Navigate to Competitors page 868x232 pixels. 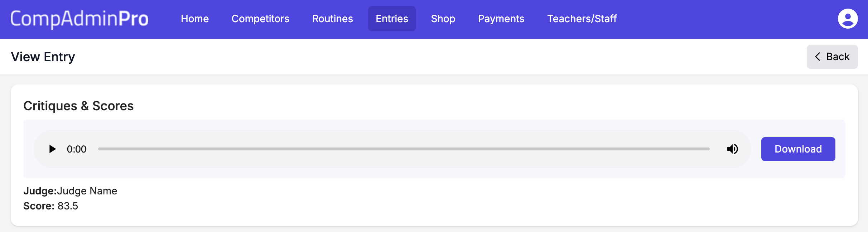coord(260,19)
